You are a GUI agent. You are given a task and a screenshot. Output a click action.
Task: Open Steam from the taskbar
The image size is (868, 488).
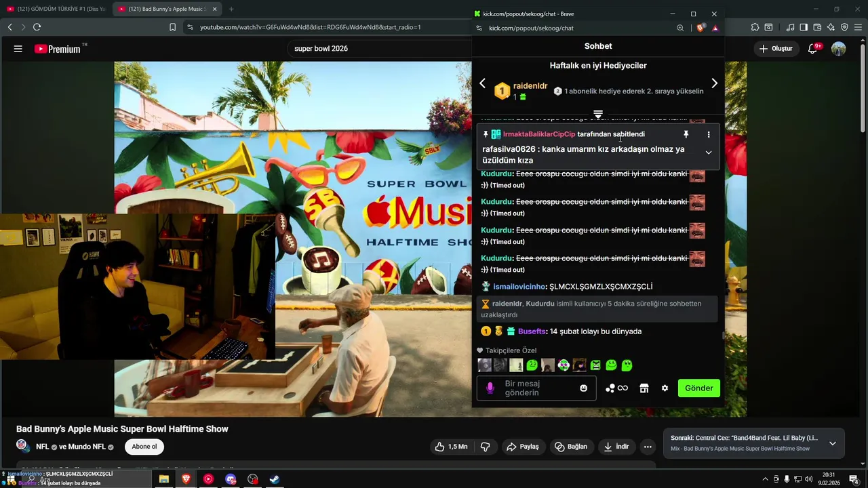click(275, 479)
